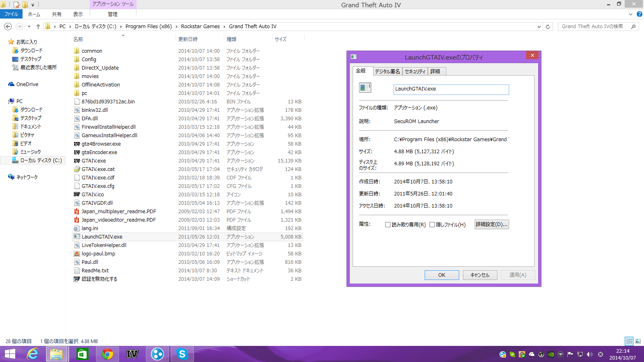This screenshot has height=362, width=644.
Task: Select the ReadMe.txt file row
Action: coord(188,271)
